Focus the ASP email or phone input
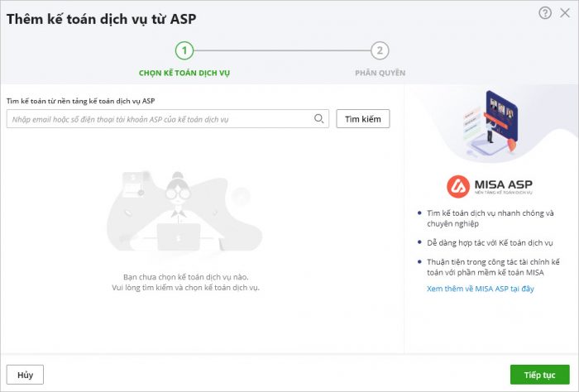This screenshot has width=579, height=392. (x=160, y=119)
